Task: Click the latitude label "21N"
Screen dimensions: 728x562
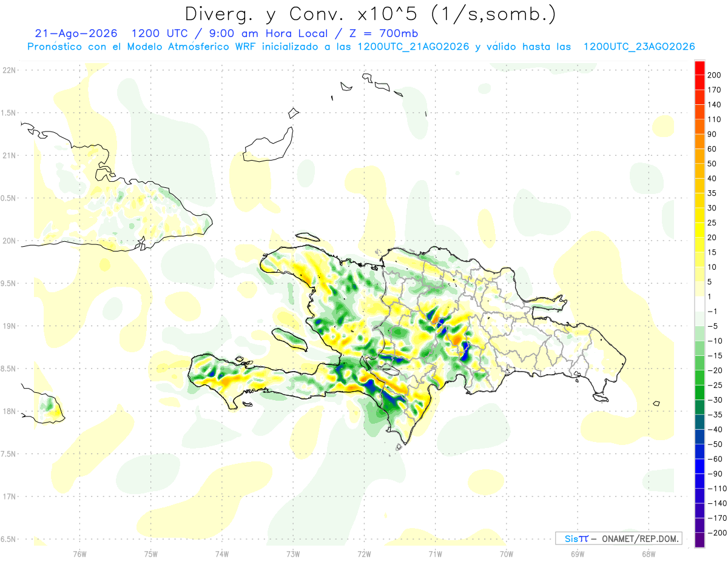Action: 9,155
